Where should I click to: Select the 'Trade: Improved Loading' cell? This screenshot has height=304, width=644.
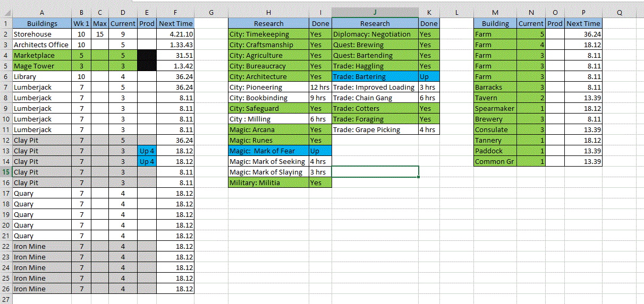(x=375, y=87)
